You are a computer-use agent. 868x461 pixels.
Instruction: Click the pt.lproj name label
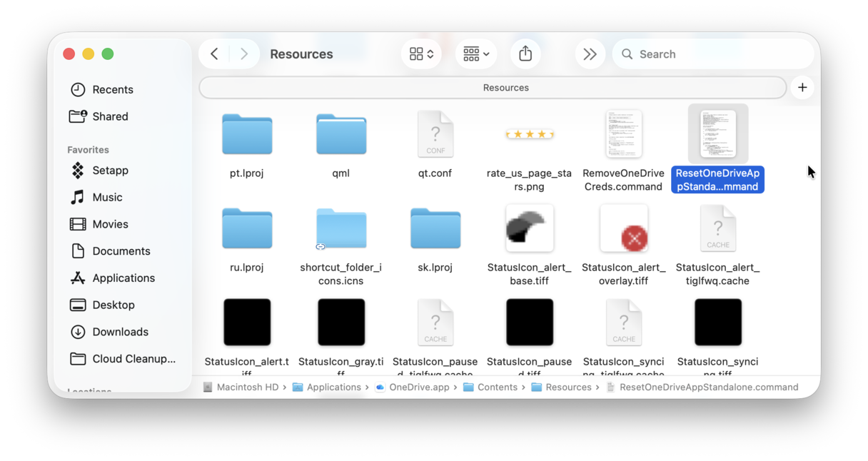point(247,173)
